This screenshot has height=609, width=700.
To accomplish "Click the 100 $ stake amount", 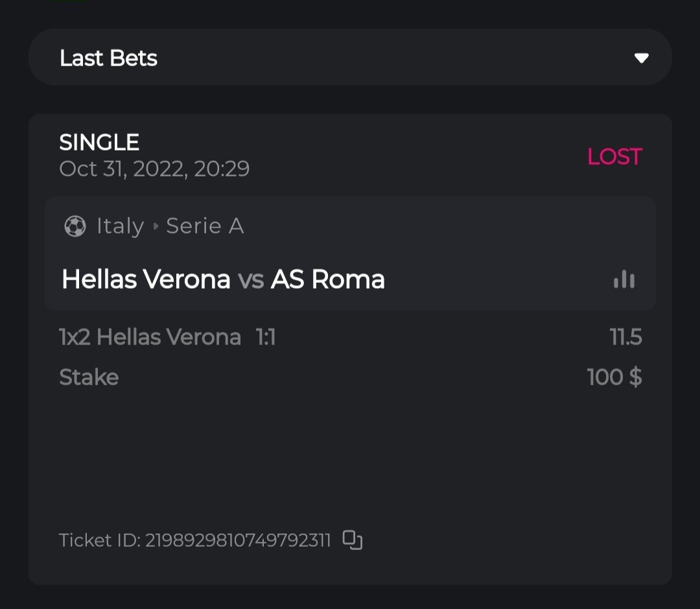I will 614,377.
